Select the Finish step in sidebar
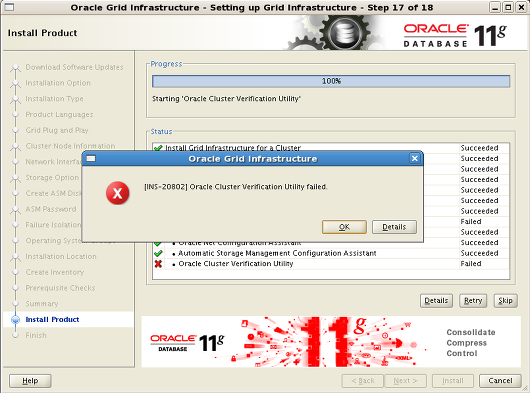530x393 pixels. (x=36, y=335)
